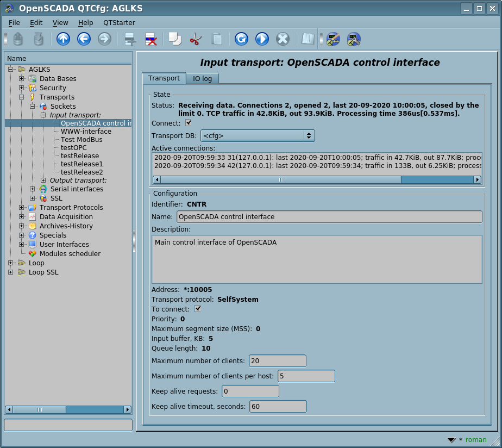Click the add item toolbar icon

pos(130,39)
